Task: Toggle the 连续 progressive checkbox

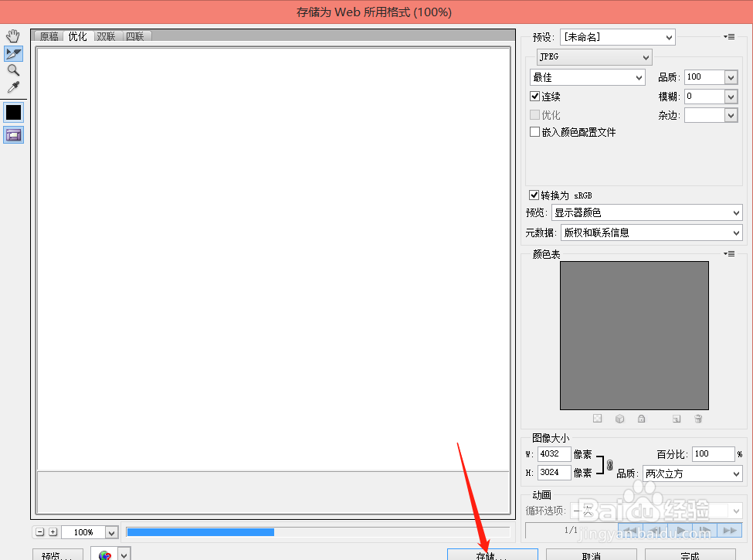Action: tap(534, 96)
